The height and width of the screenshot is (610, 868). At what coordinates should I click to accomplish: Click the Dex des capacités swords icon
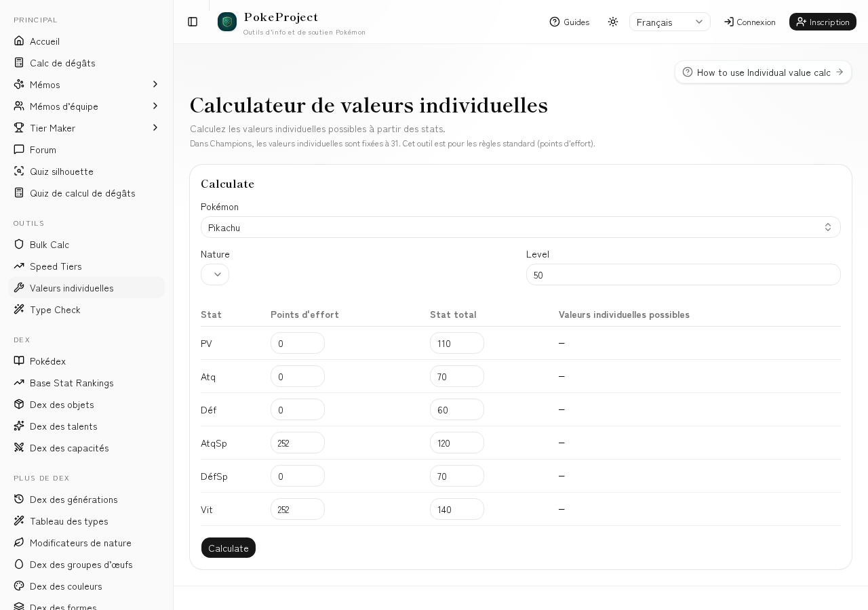pos(19,448)
